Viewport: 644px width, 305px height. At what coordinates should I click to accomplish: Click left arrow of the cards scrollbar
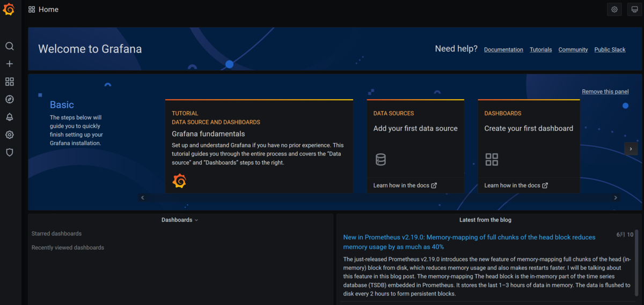tap(143, 198)
